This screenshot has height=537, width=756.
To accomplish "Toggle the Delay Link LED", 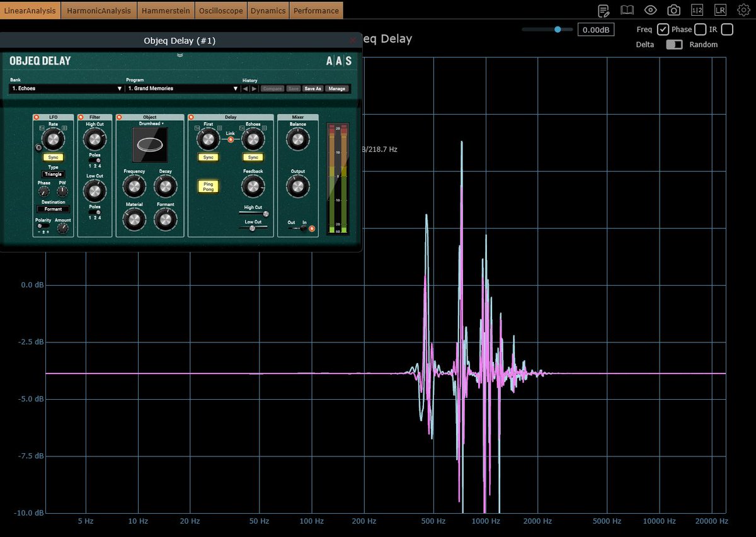I will tap(231, 139).
